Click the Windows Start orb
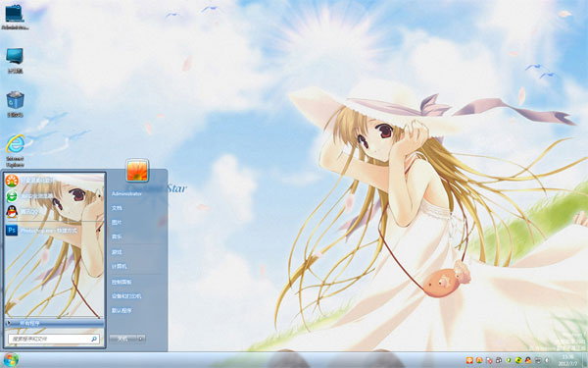 click(x=11, y=360)
